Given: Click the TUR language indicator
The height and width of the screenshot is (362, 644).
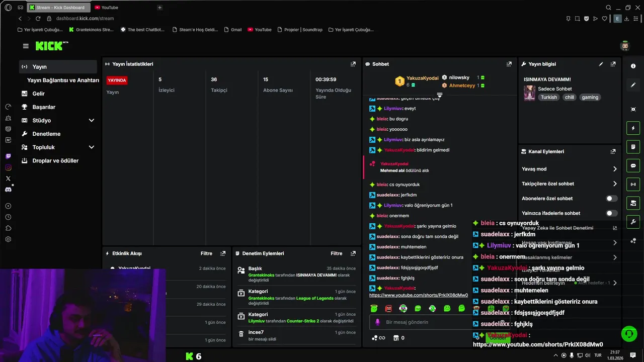Looking at the screenshot, I should [598, 355].
